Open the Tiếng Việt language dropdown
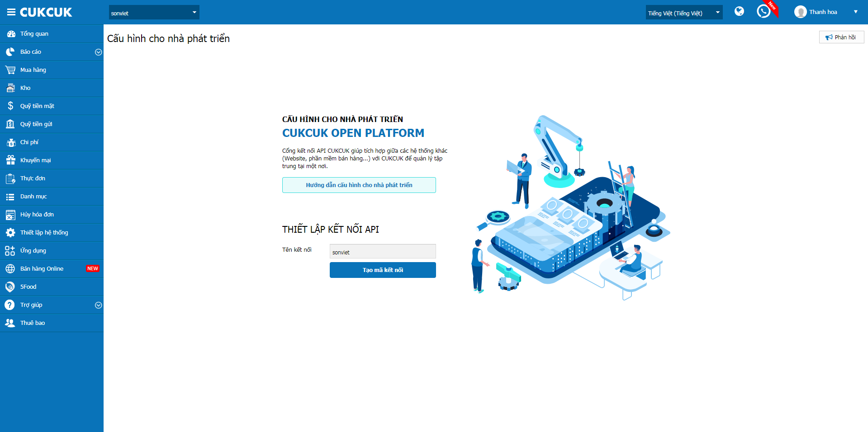 click(x=684, y=13)
